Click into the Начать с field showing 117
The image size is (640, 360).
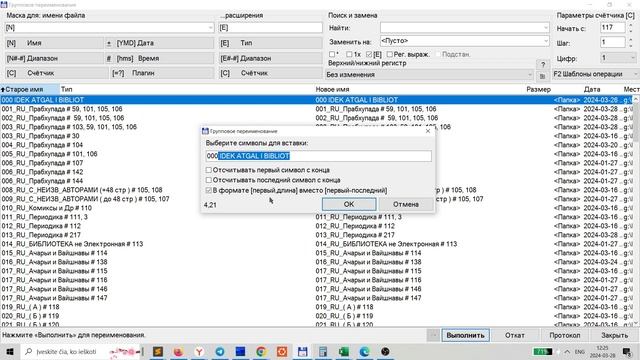tap(613, 28)
